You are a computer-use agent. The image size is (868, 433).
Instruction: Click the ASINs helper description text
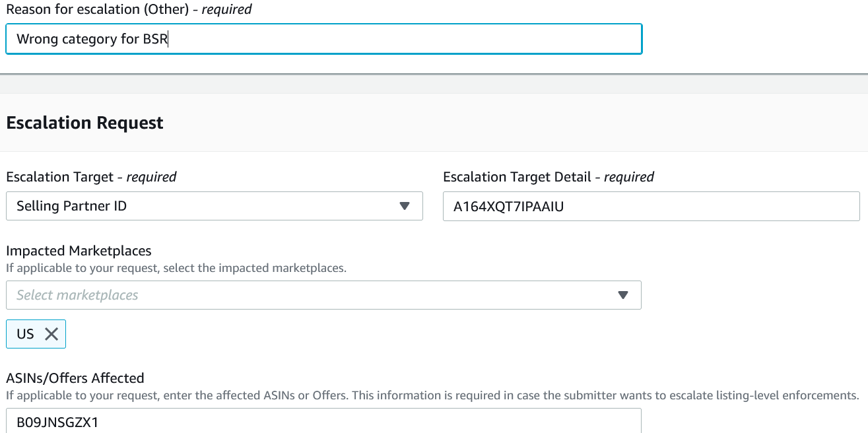[x=432, y=395]
